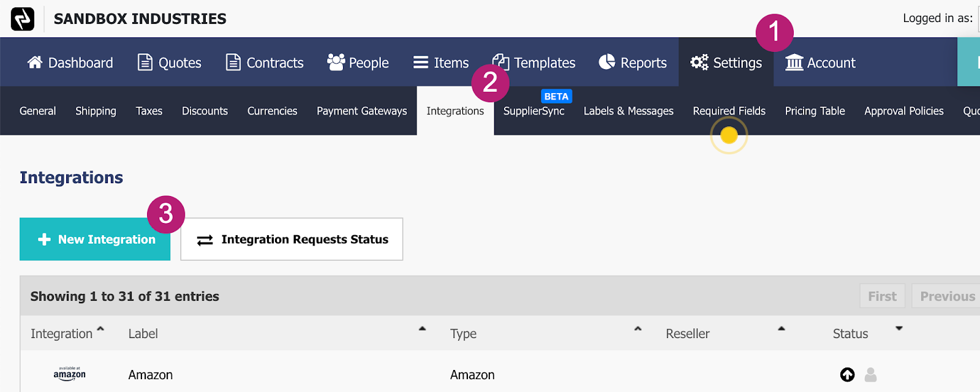
Task: Sort the Label column with its arrow
Action: (x=422, y=329)
